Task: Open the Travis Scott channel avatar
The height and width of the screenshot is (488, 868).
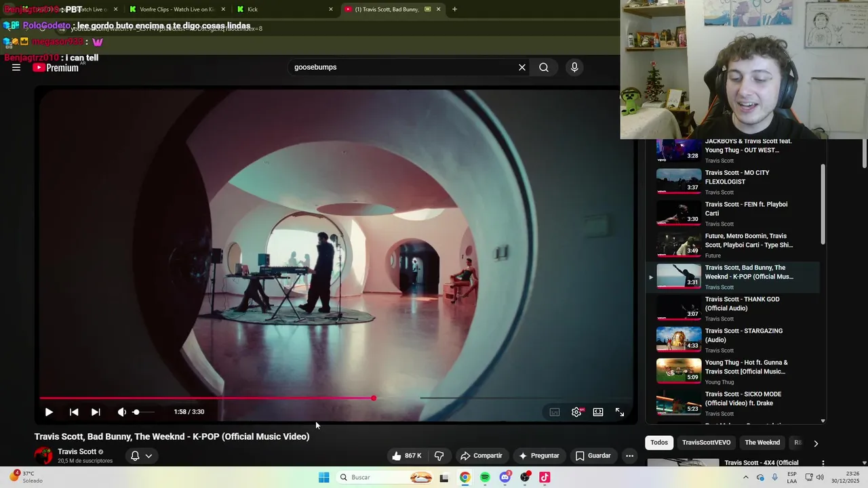Action: pyautogui.click(x=43, y=455)
